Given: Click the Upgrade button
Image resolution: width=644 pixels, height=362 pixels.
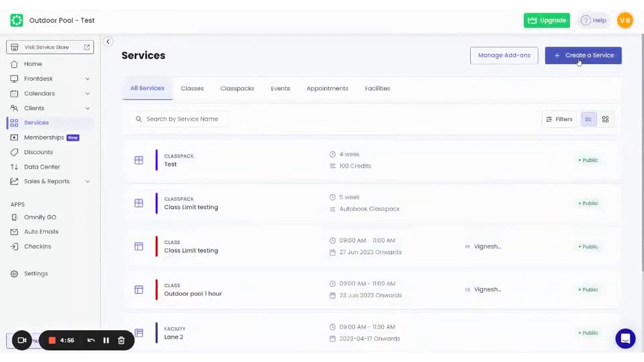Looking at the screenshot, I should (547, 20).
